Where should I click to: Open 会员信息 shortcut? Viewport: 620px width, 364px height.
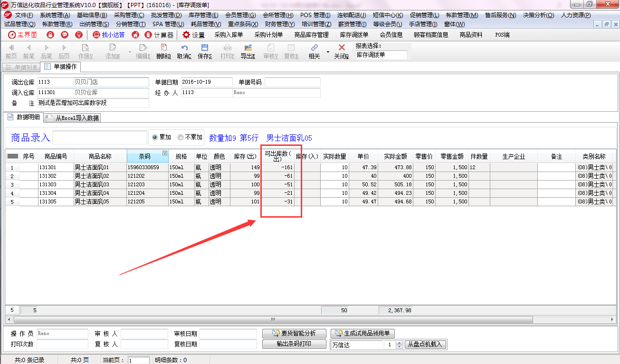pos(391,35)
